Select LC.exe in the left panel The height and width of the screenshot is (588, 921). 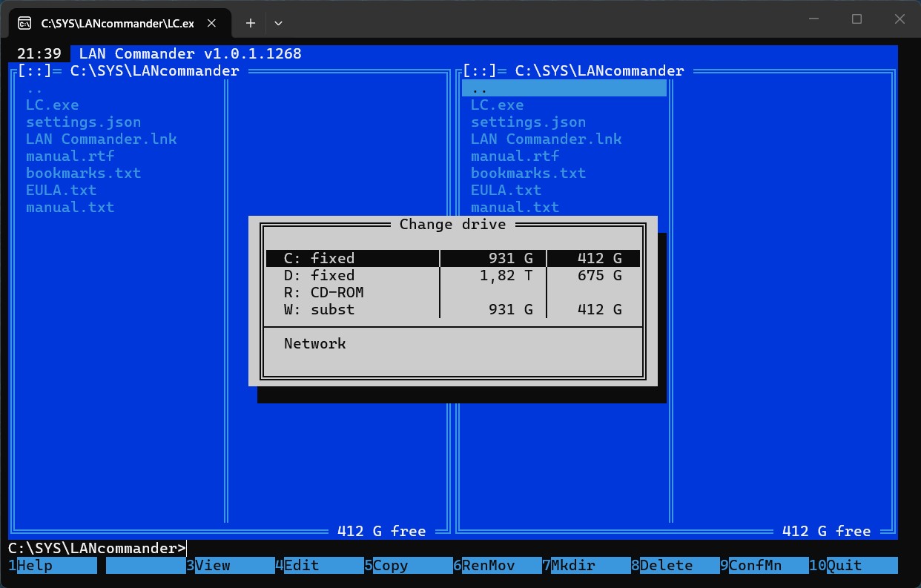(x=53, y=105)
